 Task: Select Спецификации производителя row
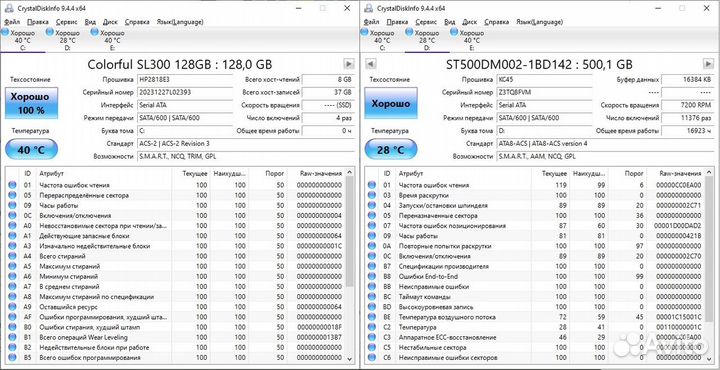(535, 266)
